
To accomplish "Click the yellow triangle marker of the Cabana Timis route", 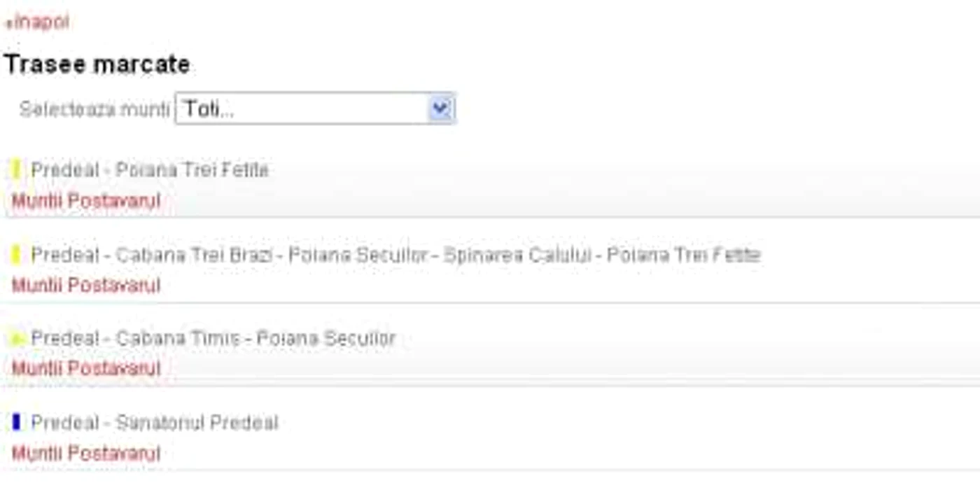I will [x=17, y=339].
